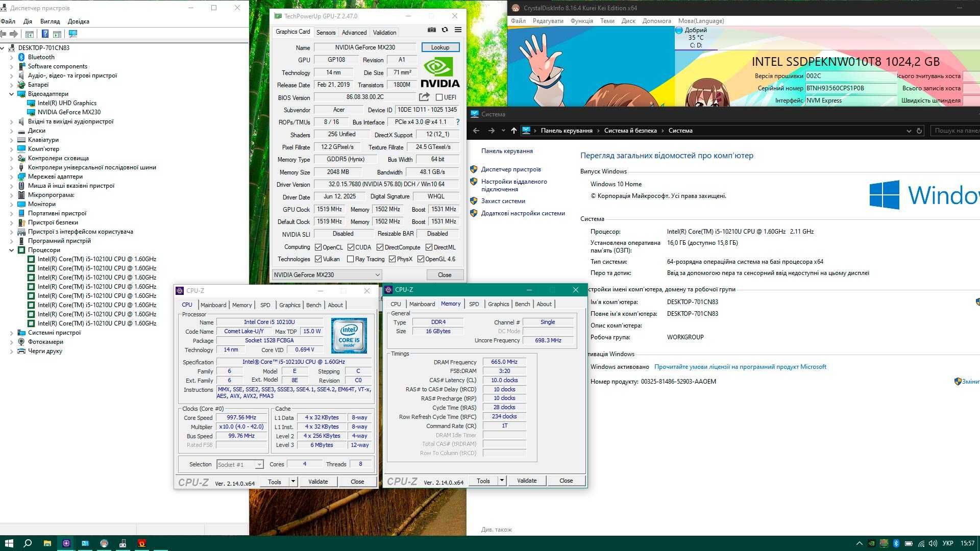
Task: Open the GPU-Z hamburger menu icon
Action: [x=458, y=30]
